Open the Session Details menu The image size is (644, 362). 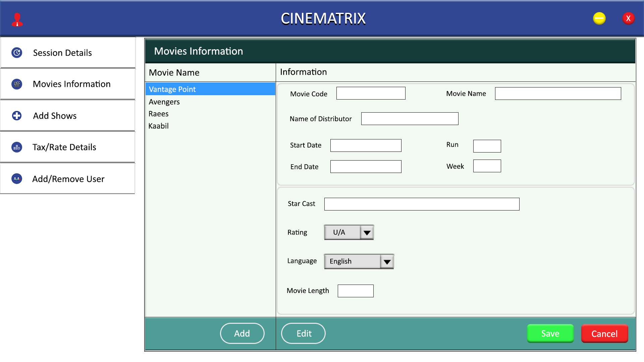68,53
